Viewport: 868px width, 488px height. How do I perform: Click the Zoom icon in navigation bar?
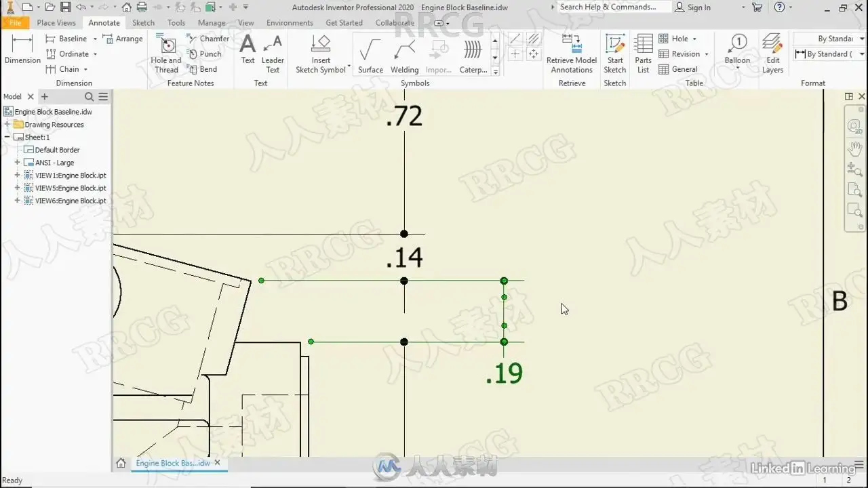(x=855, y=169)
